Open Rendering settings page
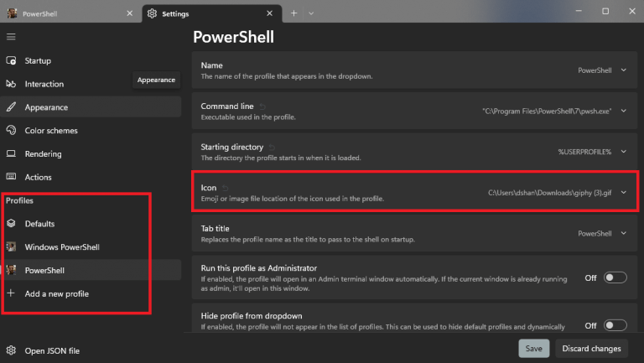This screenshot has width=644, height=363. click(x=91, y=153)
